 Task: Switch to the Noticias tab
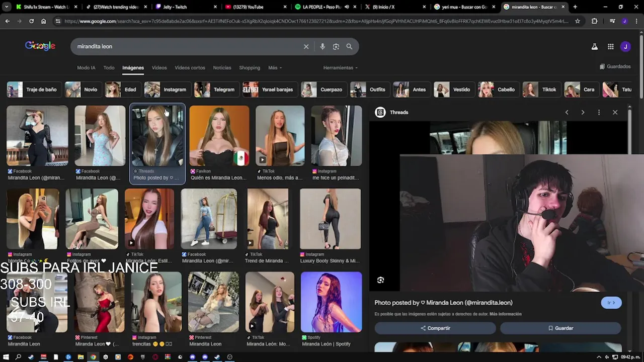click(222, 68)
